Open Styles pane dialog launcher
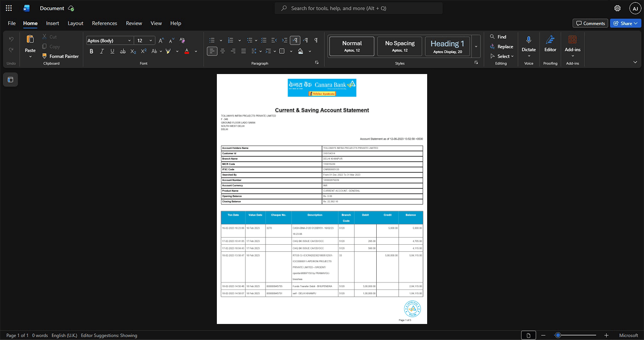The height and width of the screenshot is (340, 644). tap(476, 63)
